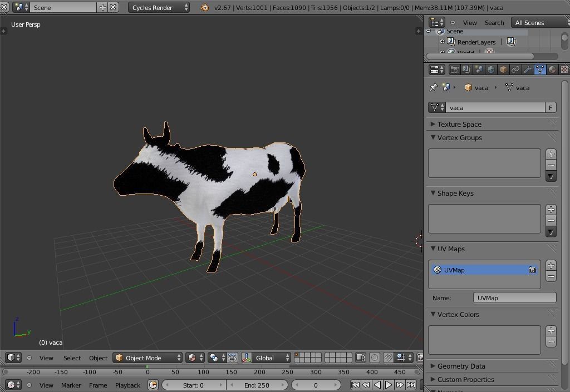
Task: Click the delete Scene X button
Action: 113,7
